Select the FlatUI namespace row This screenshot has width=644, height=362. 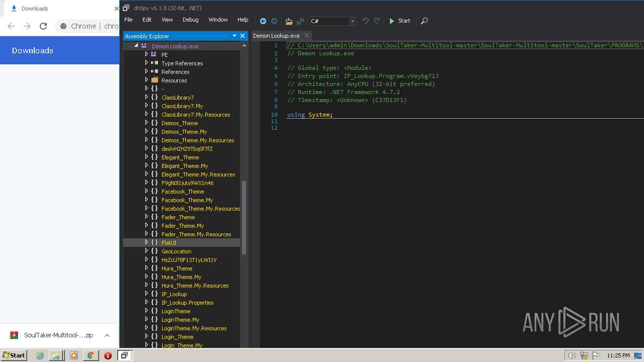click(182, 243)
